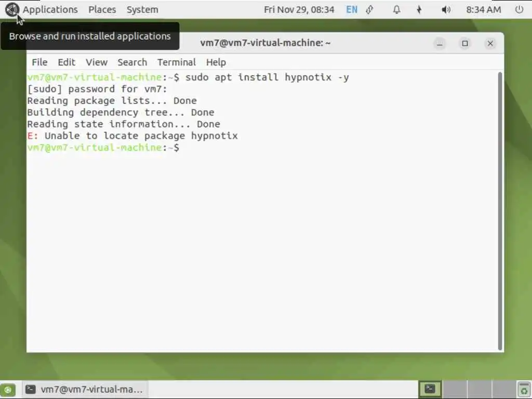Open the trash icon in bottom panel

(x=524, y=389)
